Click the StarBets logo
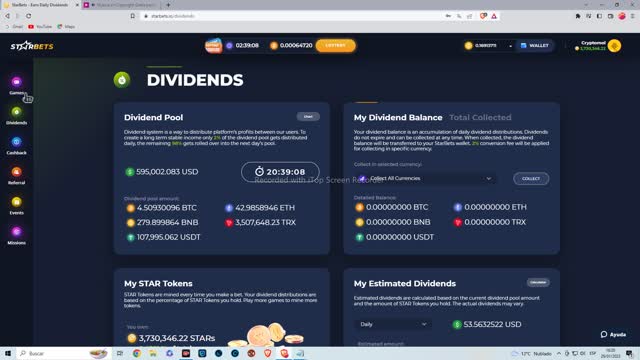 (x=32, y=46)
